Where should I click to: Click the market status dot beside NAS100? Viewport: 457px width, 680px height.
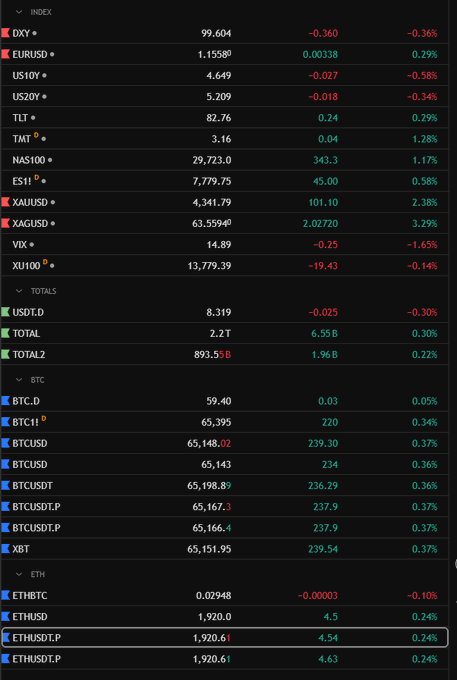[50, 160]
